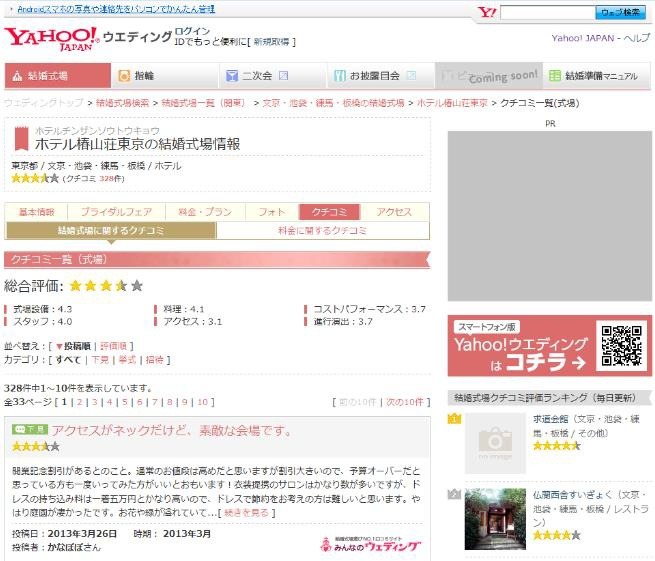Select the お披露目会 navigation tab
Image resolution: width=655 pixels, height=561 pixels.
381,76
